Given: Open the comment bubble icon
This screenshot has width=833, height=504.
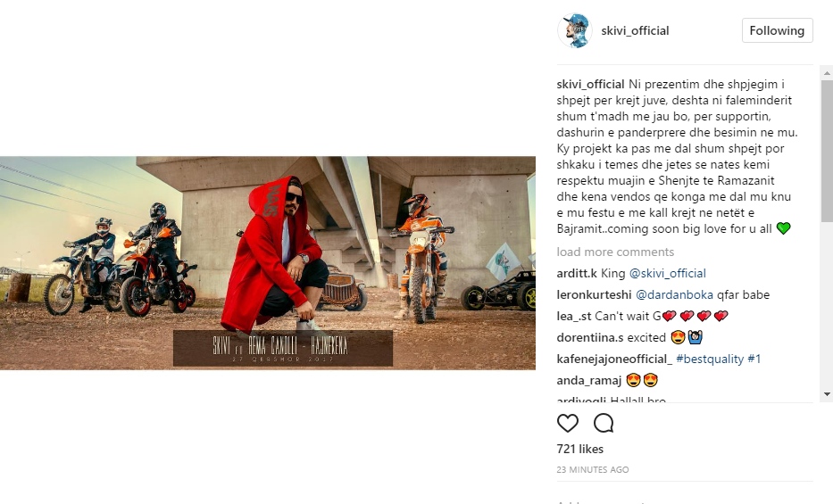Looking at the screenshot, I should coord(604,424).
